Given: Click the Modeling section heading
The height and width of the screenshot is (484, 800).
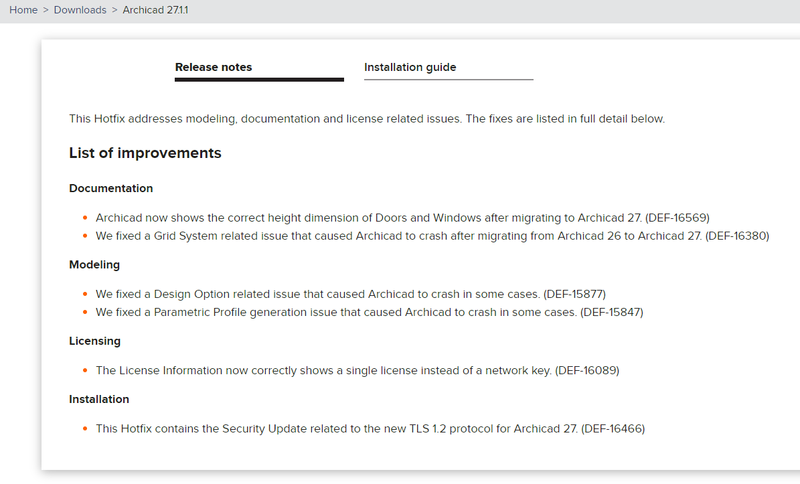Looking at the screenshot, I should [x=95, y=265].
